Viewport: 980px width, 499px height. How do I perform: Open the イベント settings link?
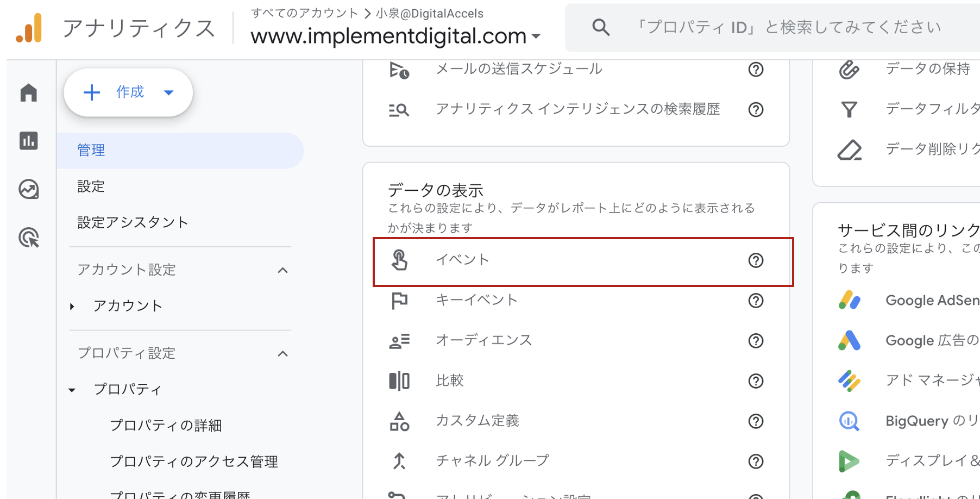(463, 260)
